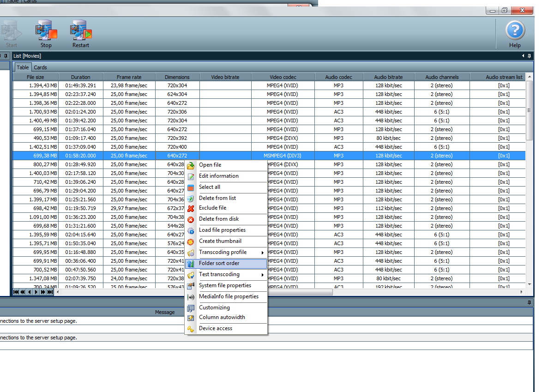
Task: Switch to the Table tab
Action: (23, 67)
